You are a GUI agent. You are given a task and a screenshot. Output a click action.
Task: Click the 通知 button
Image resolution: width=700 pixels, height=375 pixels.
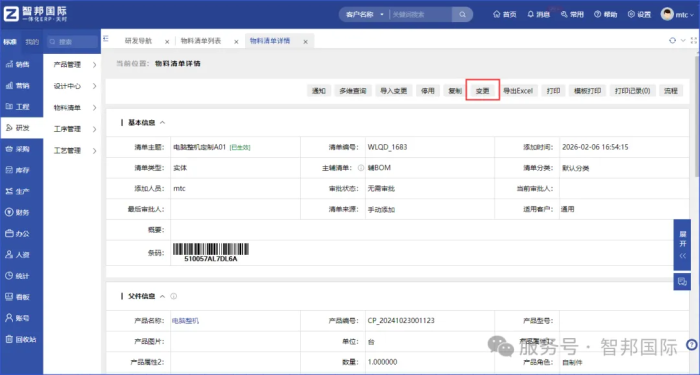tap(319, 91)
